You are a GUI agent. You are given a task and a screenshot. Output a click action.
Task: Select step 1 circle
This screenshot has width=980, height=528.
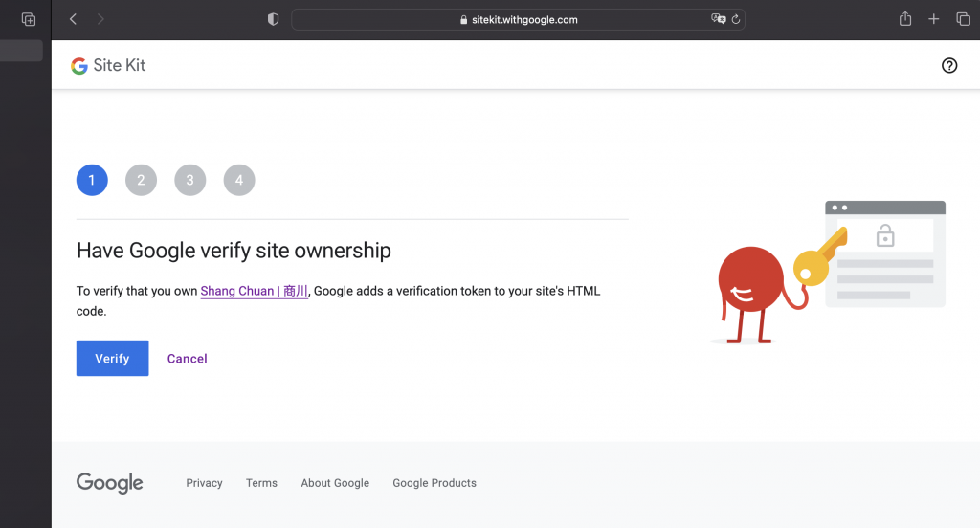92,180
